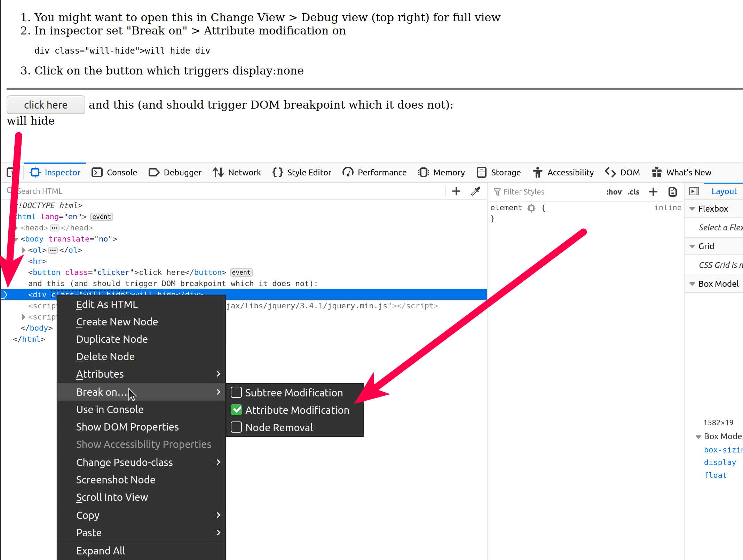Viewport: 743px width, 560px height.
Task: Click the Search HTML magnifier icon
Action: tap(9, 191)
